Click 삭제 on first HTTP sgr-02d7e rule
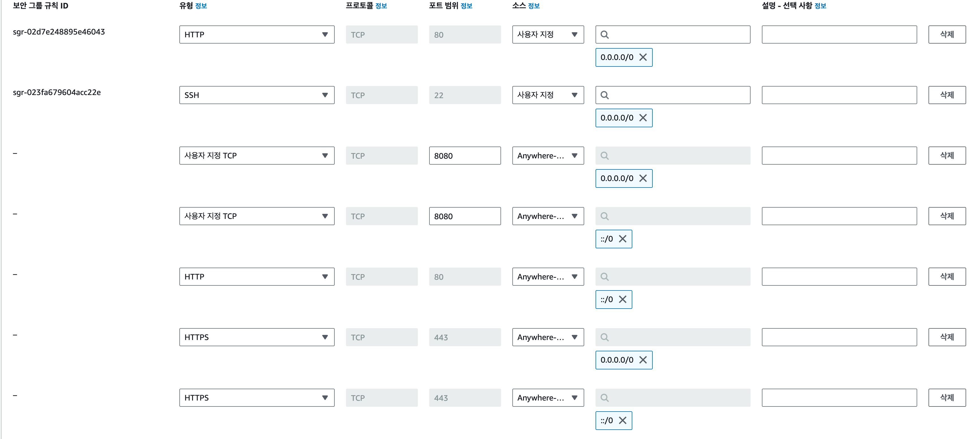Screen dimensions: 980x439 click(947, 35)
